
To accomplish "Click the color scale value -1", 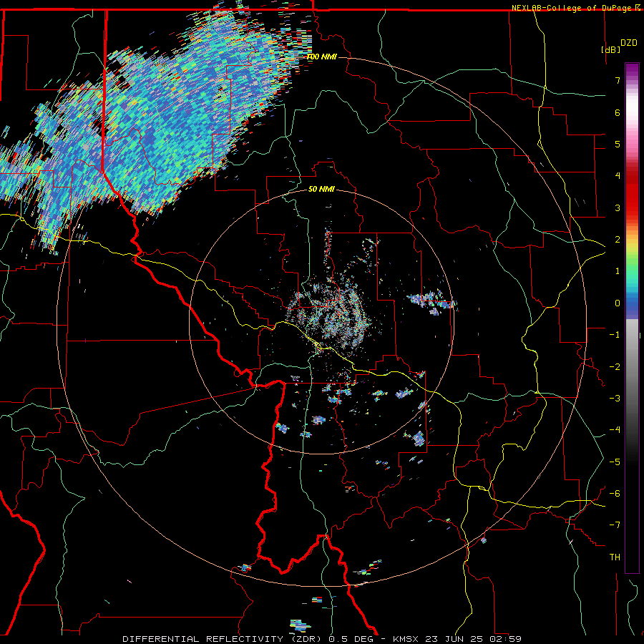I will click(615, 335).
